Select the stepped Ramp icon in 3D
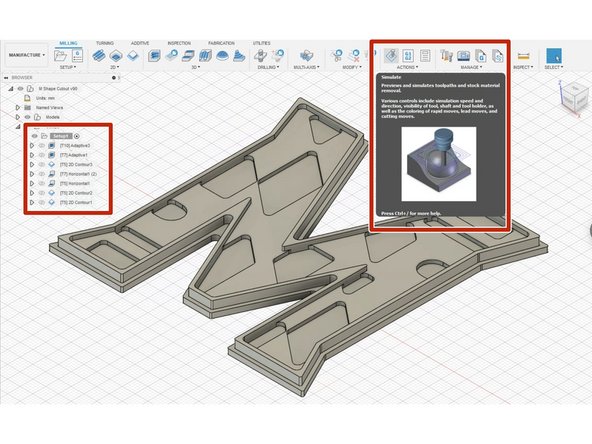This screenshot has height=444, width=592. (x=239, y=56)
